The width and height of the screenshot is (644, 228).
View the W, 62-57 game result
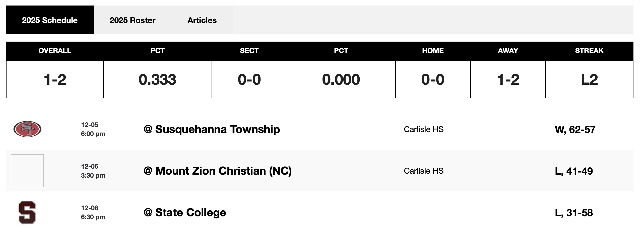[575, 130]
